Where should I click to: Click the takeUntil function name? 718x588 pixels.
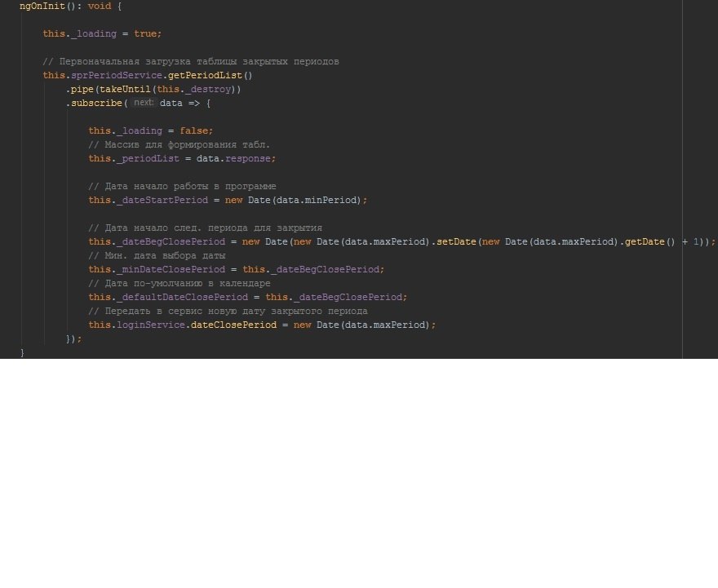(126, 89)
